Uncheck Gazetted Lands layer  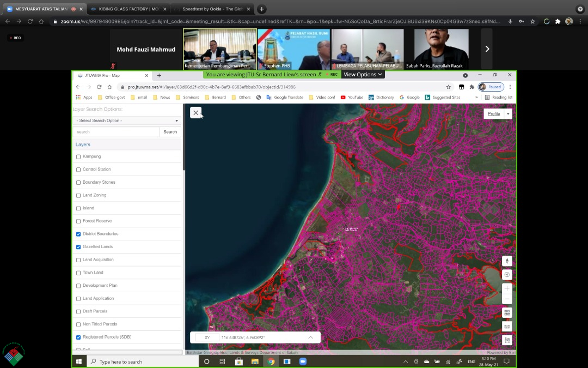coord(78,247)
